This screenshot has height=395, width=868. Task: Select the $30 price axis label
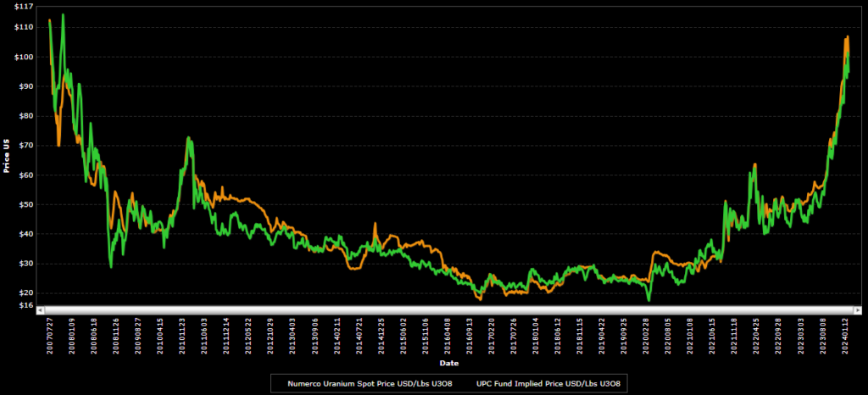click(25, 264)
